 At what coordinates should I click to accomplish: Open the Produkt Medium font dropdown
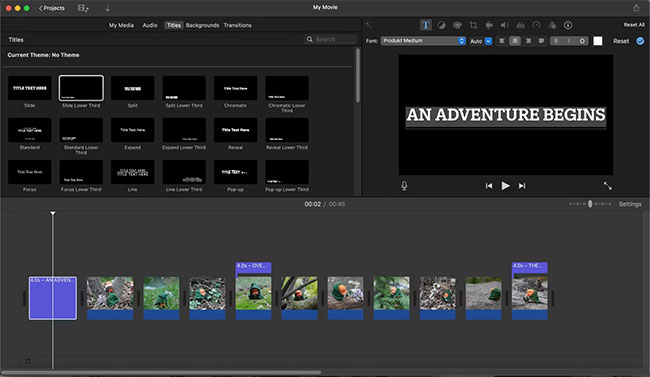[x=423, y=41]
